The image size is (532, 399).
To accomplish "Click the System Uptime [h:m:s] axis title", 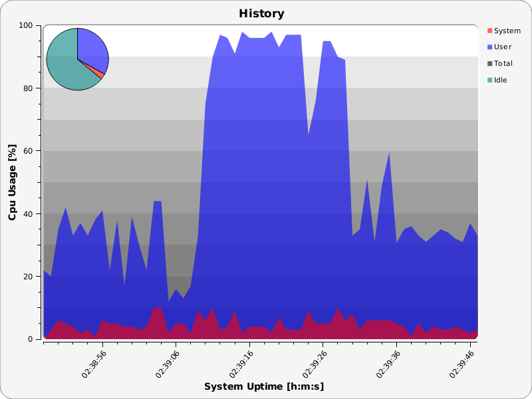I will (264, 387).
